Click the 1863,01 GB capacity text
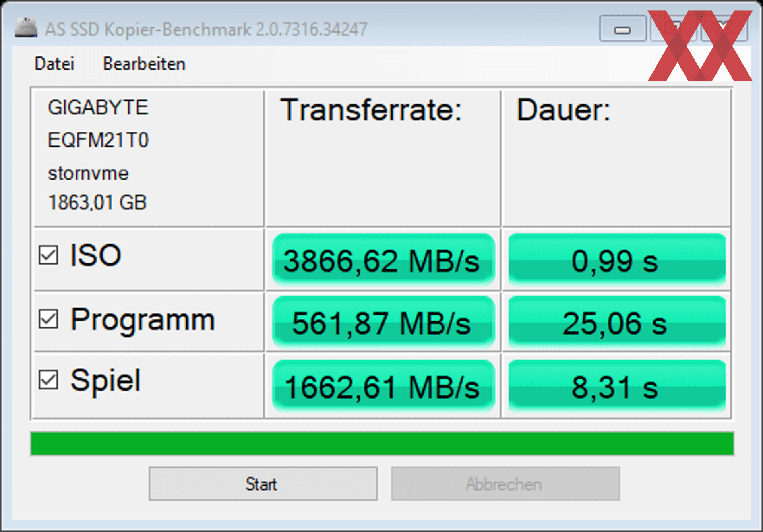Viewport: 763px width, 532px height. (97, 203)
